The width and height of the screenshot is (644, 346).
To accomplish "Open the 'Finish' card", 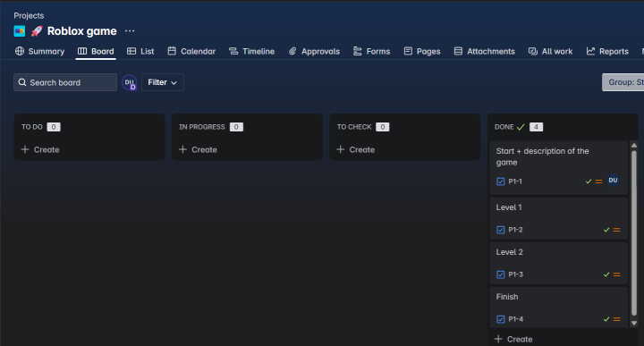I will pyautogui.click(x=558, y=308).
